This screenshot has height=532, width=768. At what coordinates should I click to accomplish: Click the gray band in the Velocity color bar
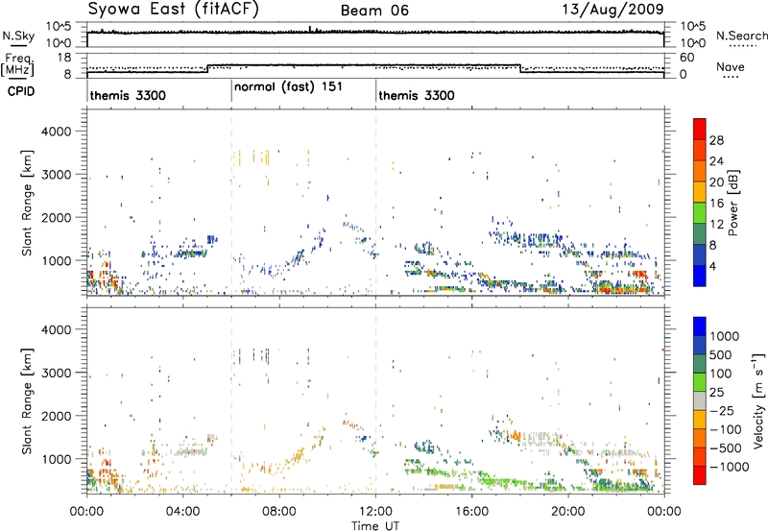coord(700,401)
